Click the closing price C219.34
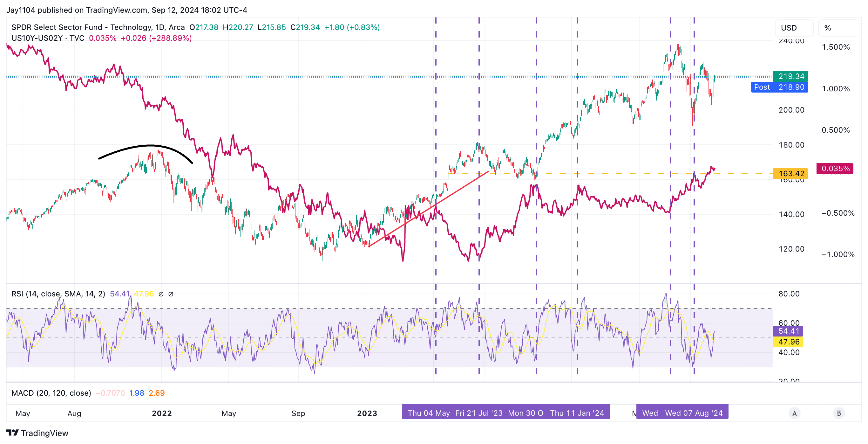 tap(305, 27)
